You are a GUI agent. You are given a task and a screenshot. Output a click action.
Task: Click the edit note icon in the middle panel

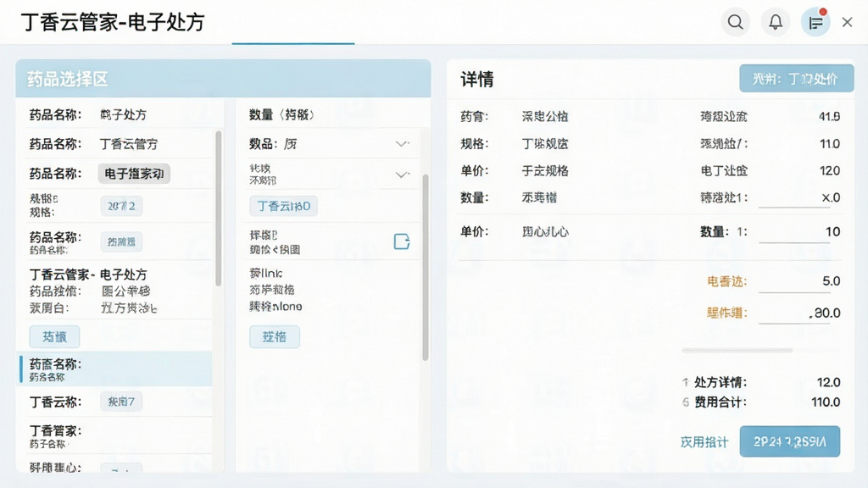(401, 241)
